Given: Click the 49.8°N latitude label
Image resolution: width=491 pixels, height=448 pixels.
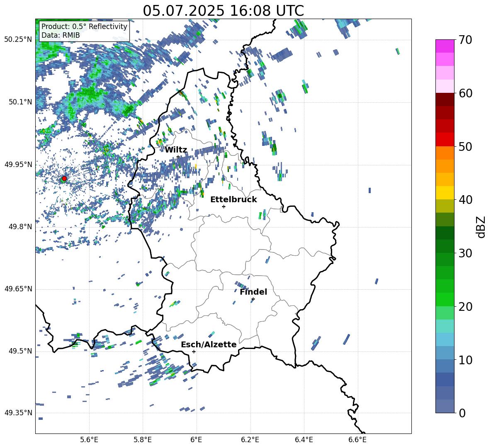Looking at the screenshot, I should [20, 227].
